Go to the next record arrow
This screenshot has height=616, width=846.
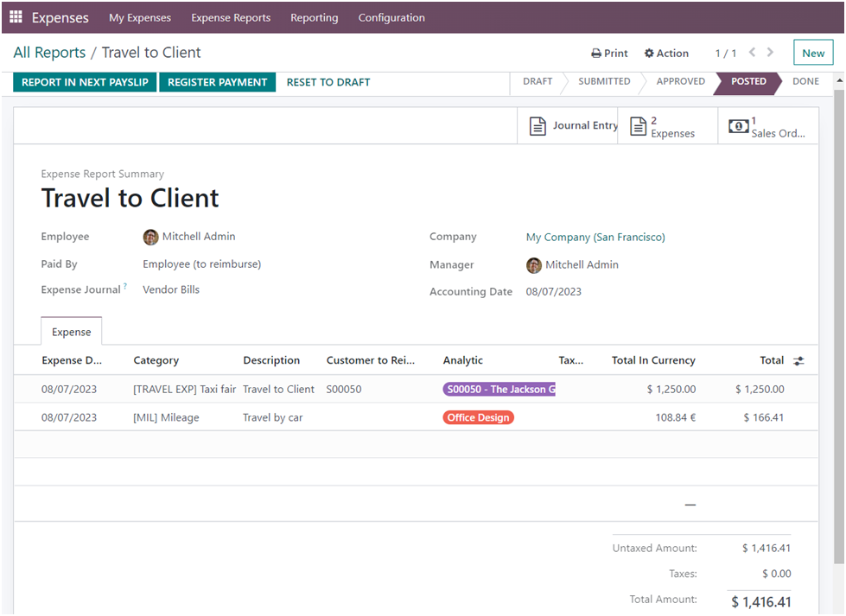[x=771, y=53]
